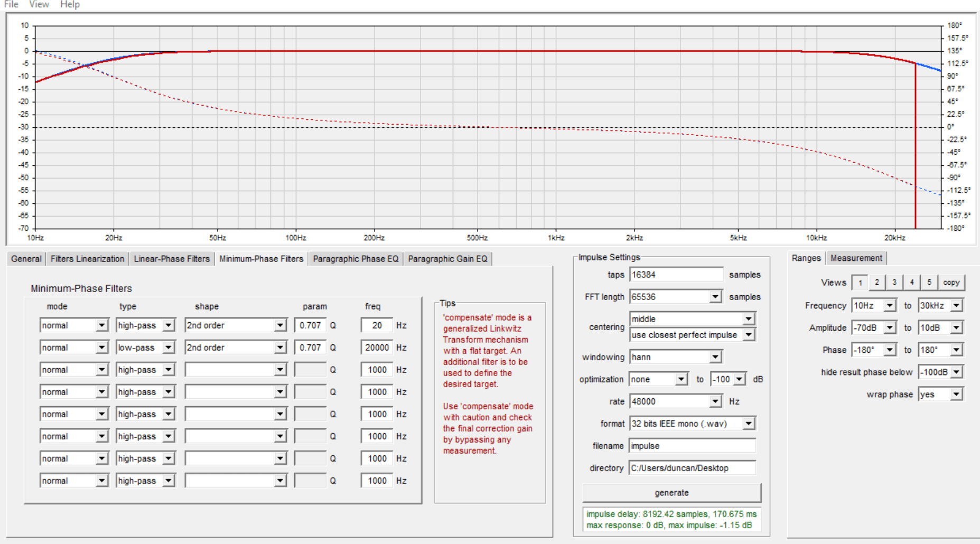Switch to the Measurement tab
Viewport: 980px width, 544px height.
[x=856, y=258]
